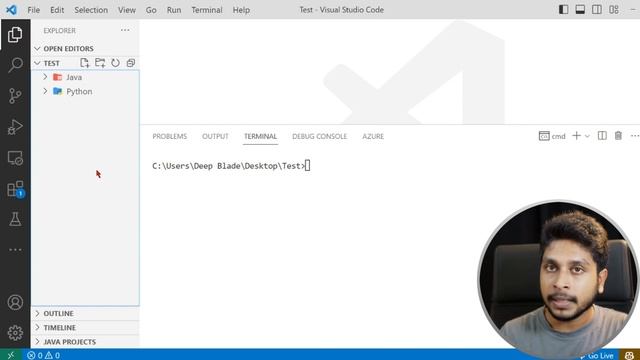Viewport: 640px width, 360px height.
Task: Select the TERMINAL tab
Action: pyautogui.click(x=260, y=136)
